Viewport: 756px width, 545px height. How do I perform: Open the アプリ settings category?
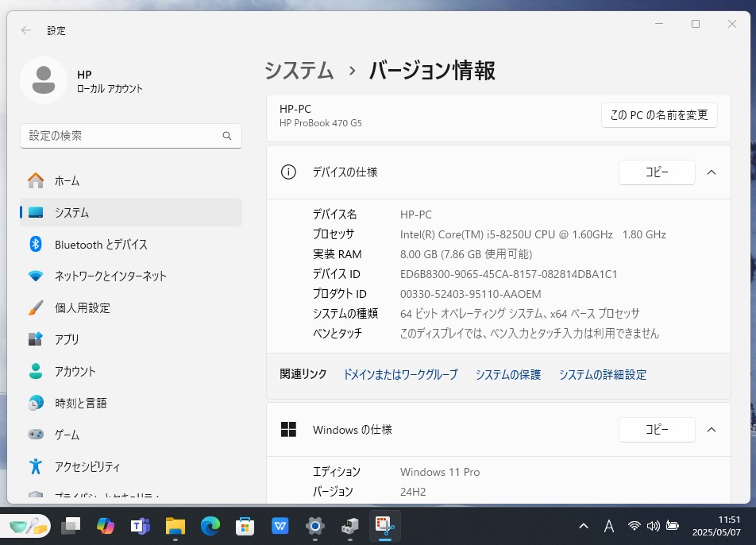tap(131, 339)
